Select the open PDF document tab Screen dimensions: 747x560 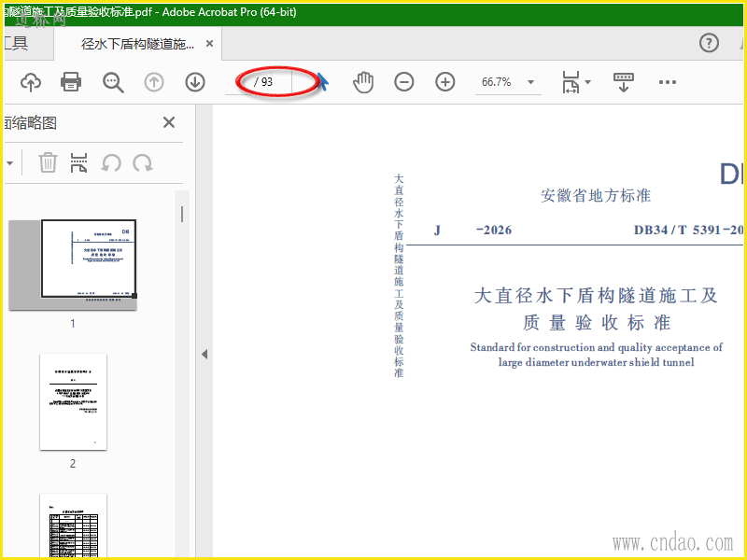coord(137,44)
